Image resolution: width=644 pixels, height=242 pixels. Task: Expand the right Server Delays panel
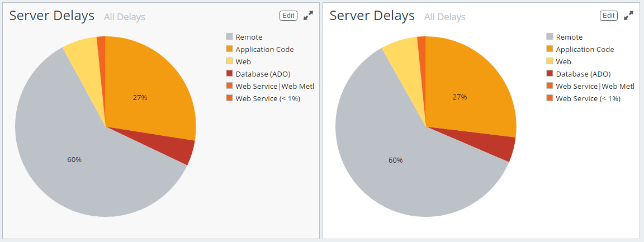coord(629,16)
